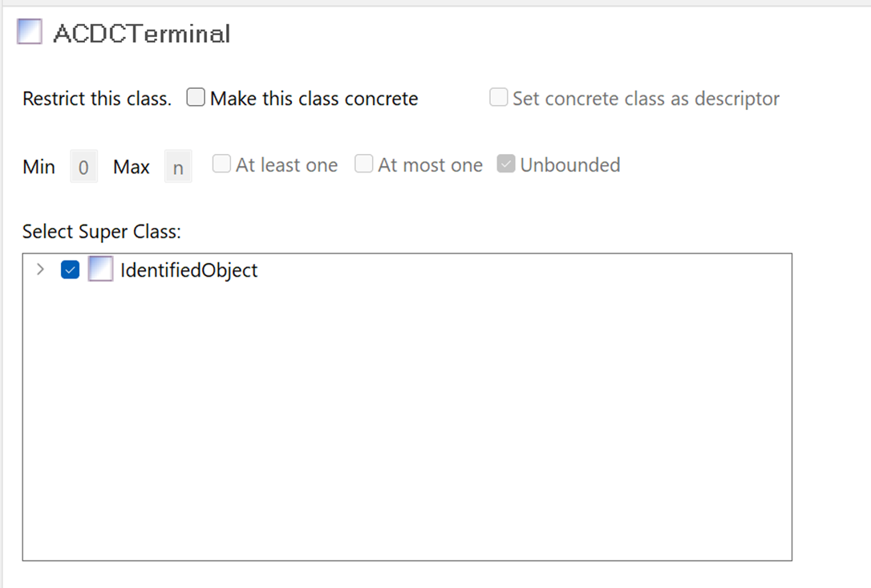Click the Make this class concrete text
The width and height of the screenshot is (871, 588).
coord(314,99)
